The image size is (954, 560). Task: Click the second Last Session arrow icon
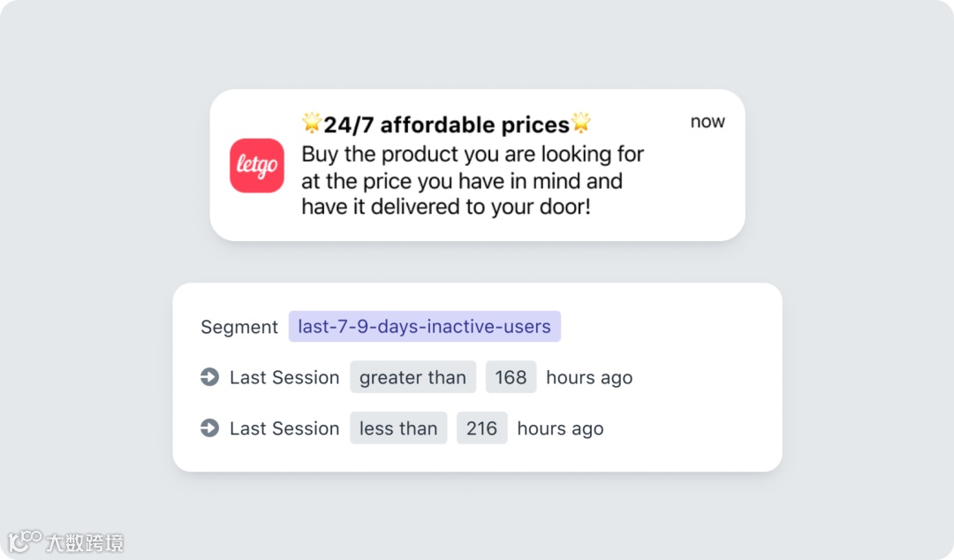click(x=209, y=428)
